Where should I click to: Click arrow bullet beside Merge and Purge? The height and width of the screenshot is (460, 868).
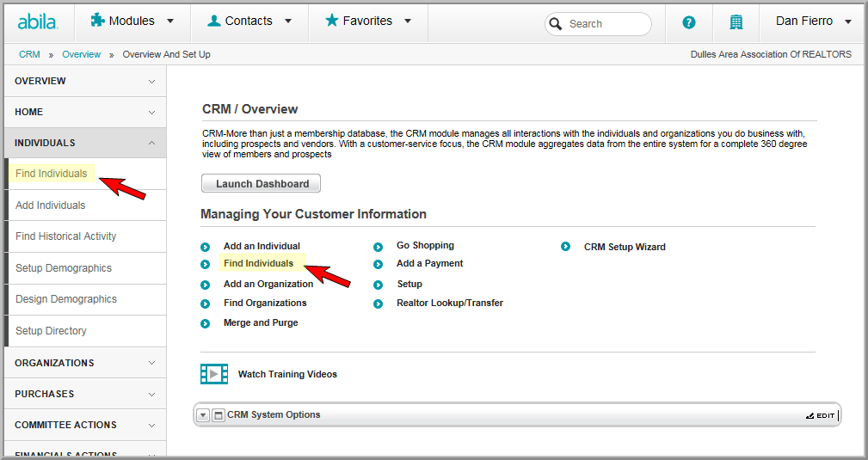point(206,324)
